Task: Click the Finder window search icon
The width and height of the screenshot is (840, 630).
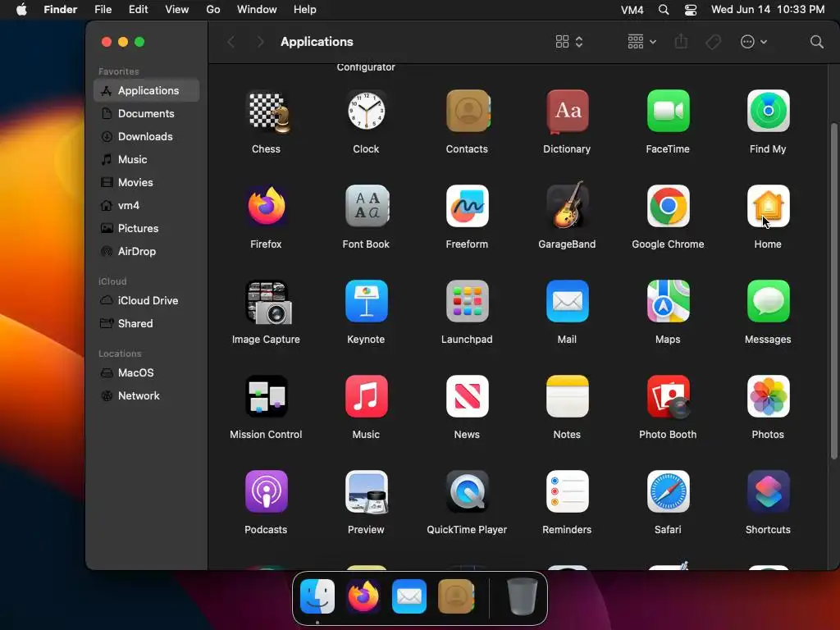Action: (816, 42)
